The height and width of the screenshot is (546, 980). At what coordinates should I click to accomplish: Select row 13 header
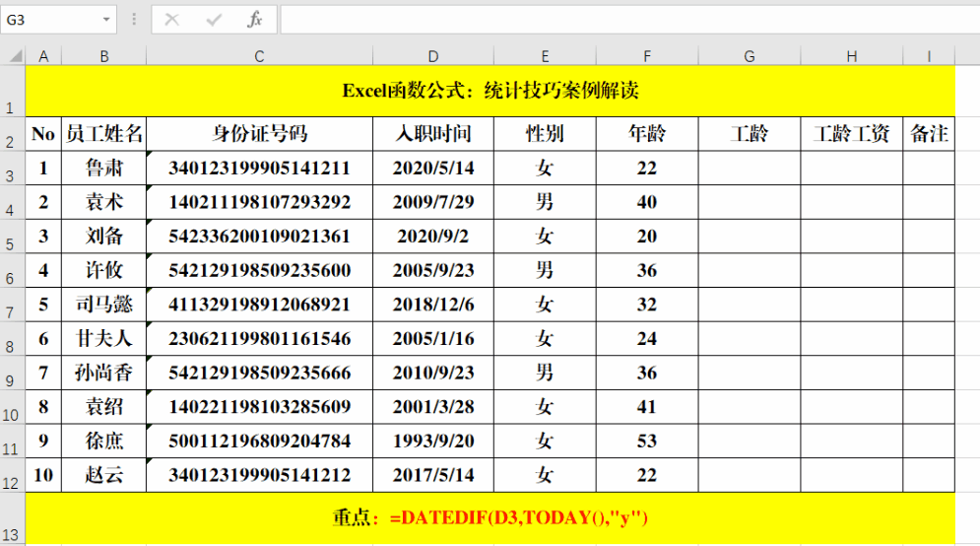click(13, 518)
